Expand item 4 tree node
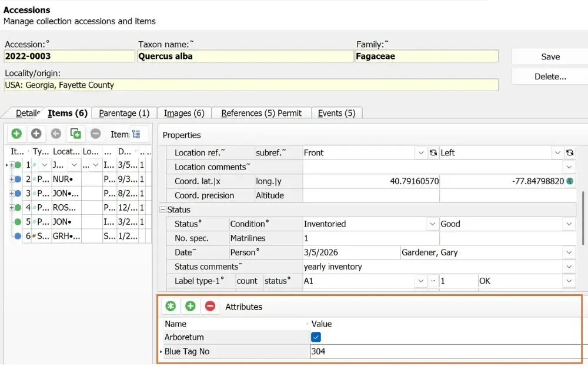The image size is (588, 369). [x=12, y=208]
